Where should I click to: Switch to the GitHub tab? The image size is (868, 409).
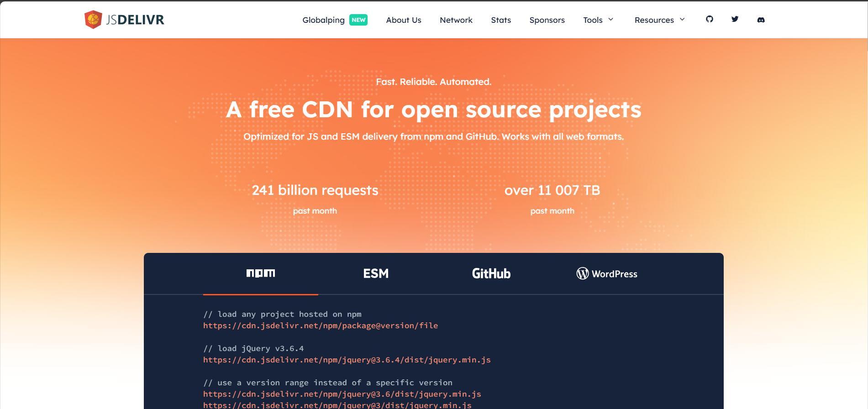pos(491,273)
